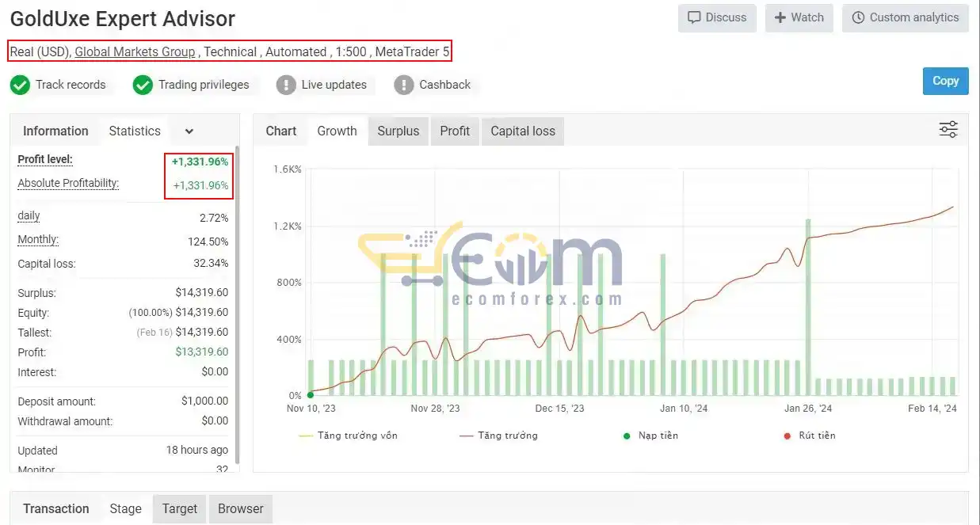Toggle the Tăng trưởng legend series
This screenshot has width=980, height=525.
(x=498, y=436)
